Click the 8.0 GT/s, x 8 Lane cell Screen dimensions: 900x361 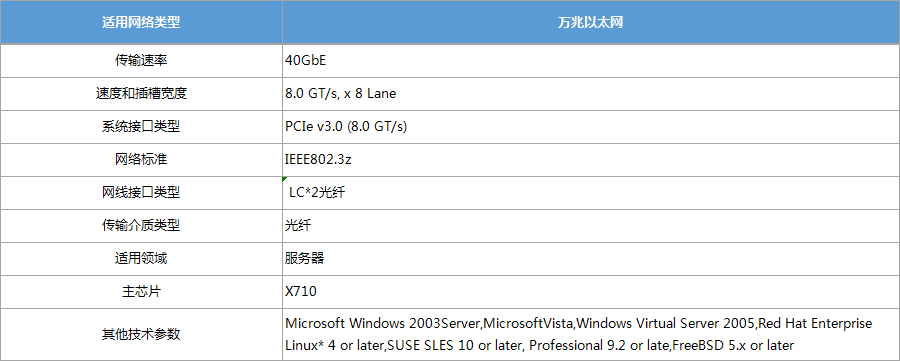tap(591, 94)
